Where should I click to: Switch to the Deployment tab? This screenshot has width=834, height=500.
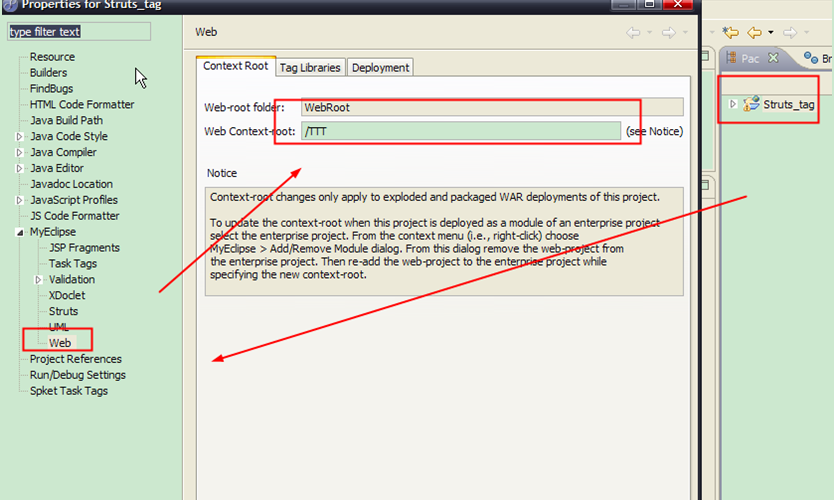380,68
